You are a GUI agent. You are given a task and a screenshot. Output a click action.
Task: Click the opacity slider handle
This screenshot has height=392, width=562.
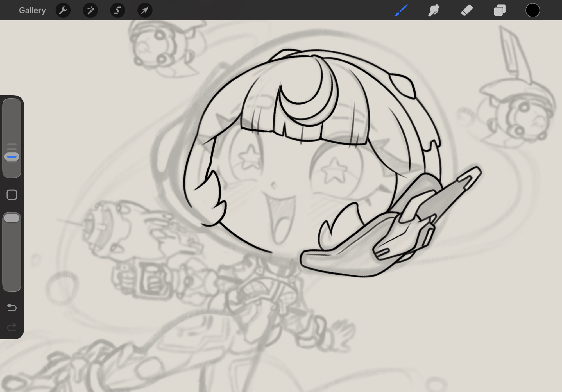click(12, 218)
